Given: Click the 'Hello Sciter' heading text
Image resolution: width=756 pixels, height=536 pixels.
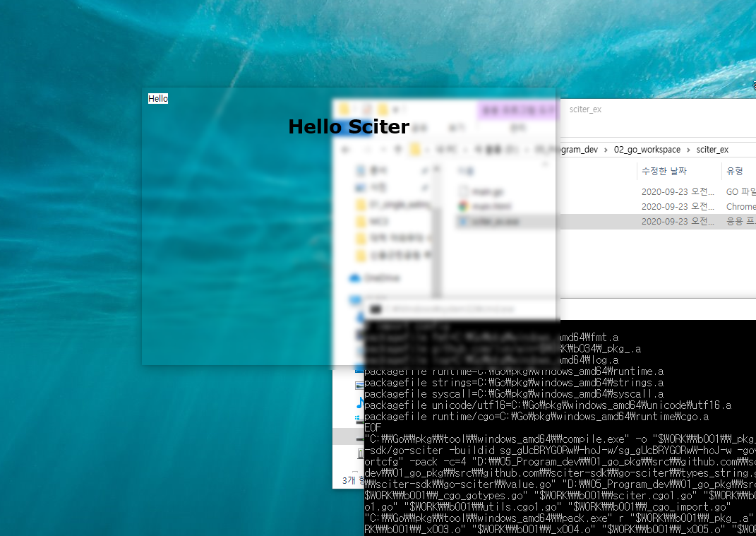Looking at the screenshot, I should 349,127.
